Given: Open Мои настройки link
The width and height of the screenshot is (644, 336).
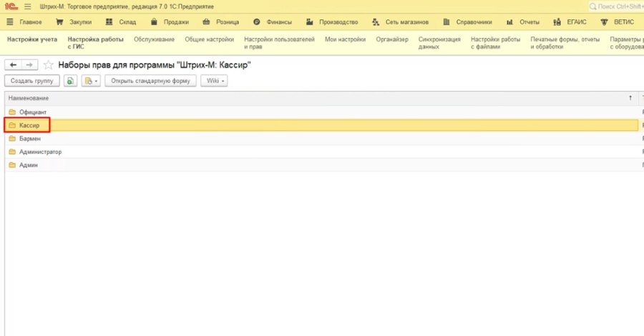Looking at the screenshot, I should 345,39.
